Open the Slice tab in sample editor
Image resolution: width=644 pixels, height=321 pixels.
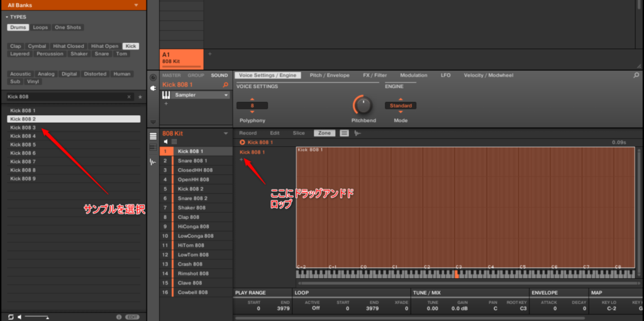click(299, 133)
